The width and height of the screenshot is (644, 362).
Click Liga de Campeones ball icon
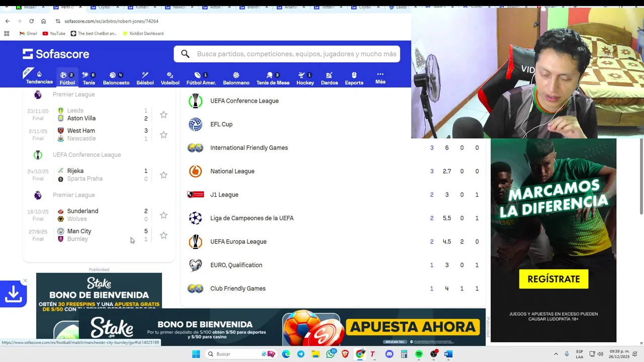point(195,218)
